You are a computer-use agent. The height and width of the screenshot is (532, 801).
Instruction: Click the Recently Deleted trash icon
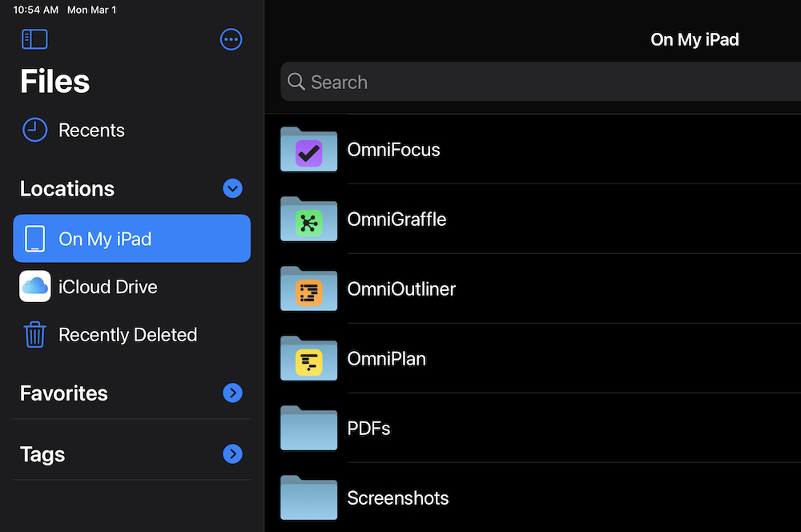[x=34, y=335]
